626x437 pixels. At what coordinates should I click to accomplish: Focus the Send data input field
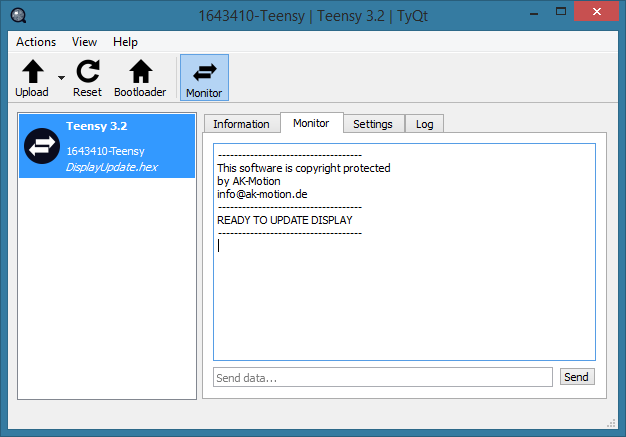click(x=382, y=377)
